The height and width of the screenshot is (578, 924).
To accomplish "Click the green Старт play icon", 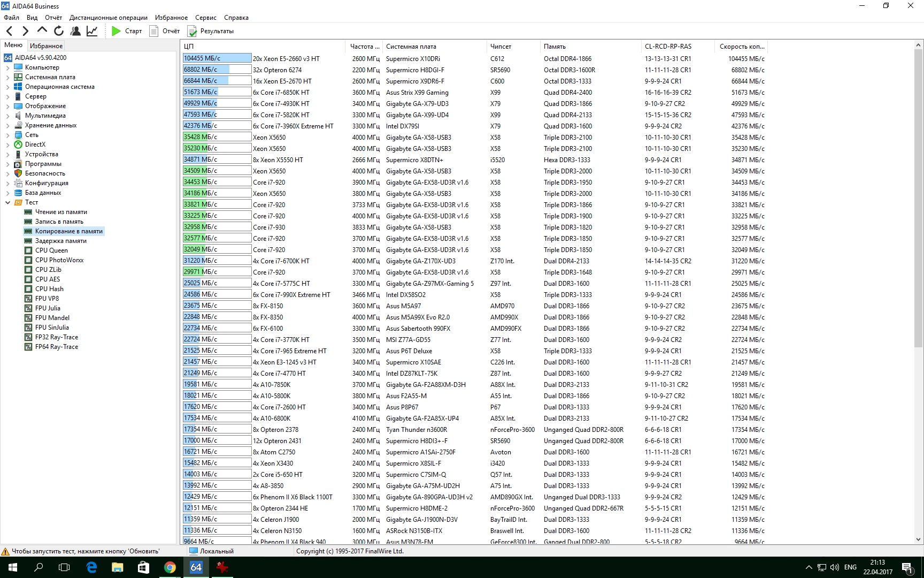I will (116, 31).
